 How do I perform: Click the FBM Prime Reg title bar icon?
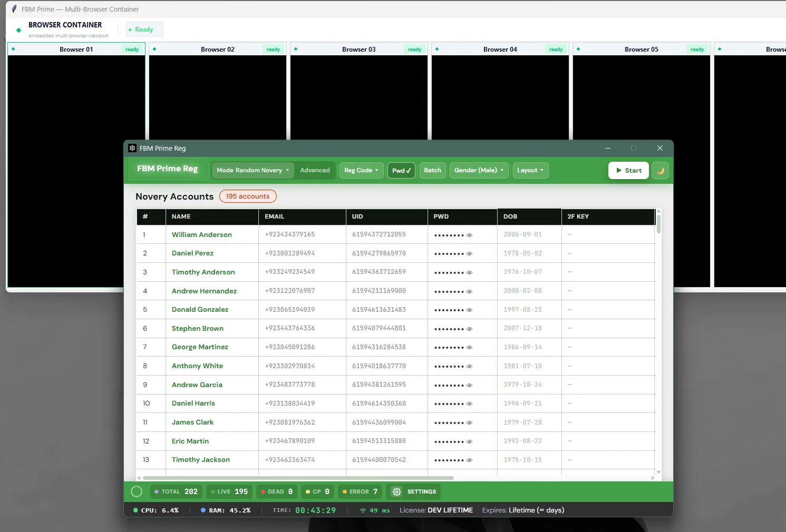click(132, 148)
